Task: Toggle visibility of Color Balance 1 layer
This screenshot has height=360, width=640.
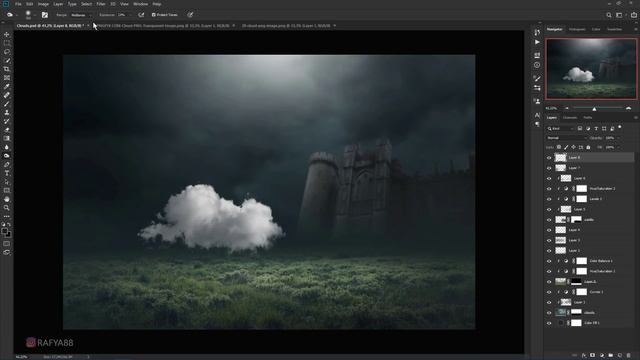Action: (549, 261)
